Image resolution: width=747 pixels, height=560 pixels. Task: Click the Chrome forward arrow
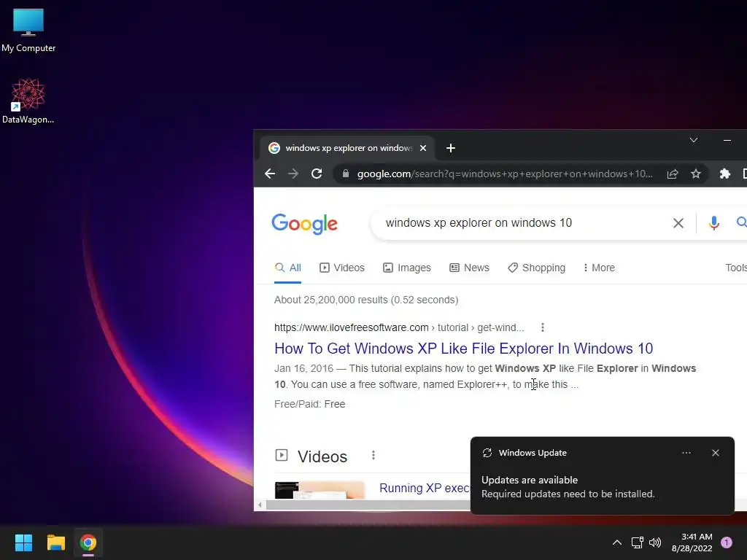293,174
